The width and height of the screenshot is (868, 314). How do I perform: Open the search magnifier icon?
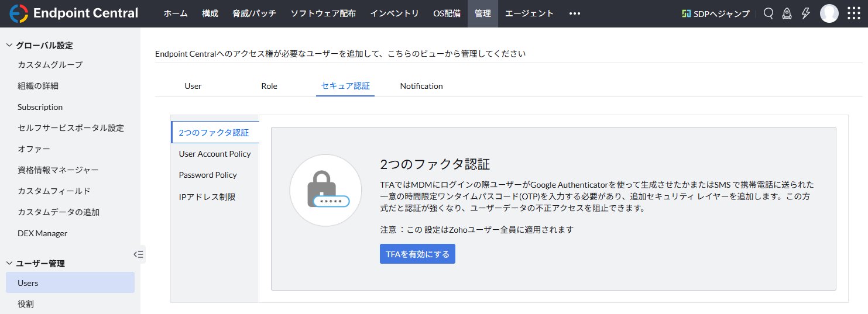point(768,13)
